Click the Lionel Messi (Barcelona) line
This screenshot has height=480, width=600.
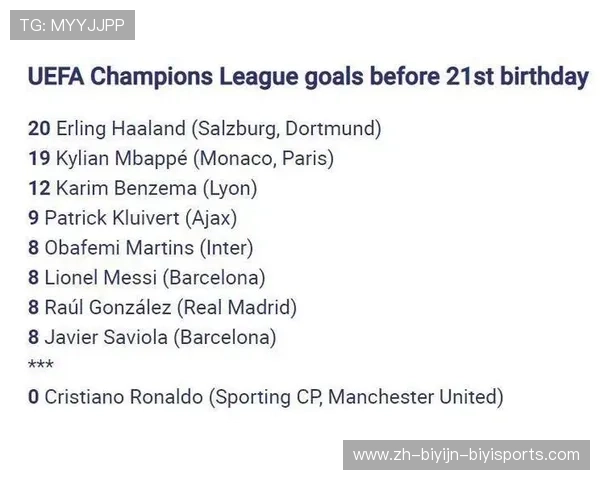point(155,278)
